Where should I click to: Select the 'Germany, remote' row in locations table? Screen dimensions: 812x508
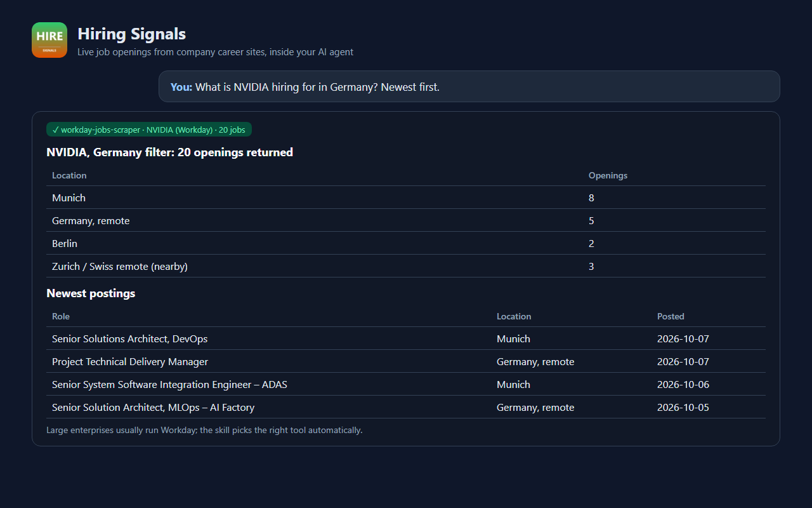[406, 220]
